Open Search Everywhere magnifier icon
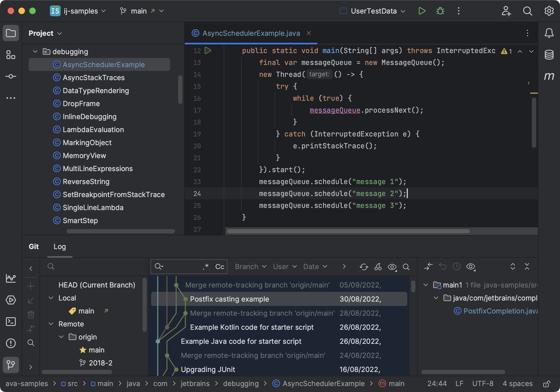Image resolution: width=560 pixels, height=392 pixels. click(528, 11)
